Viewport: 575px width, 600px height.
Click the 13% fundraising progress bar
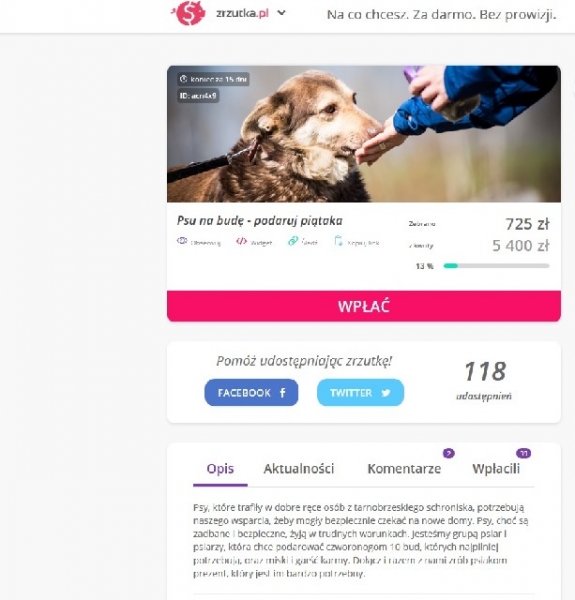[x=496, y=266]
